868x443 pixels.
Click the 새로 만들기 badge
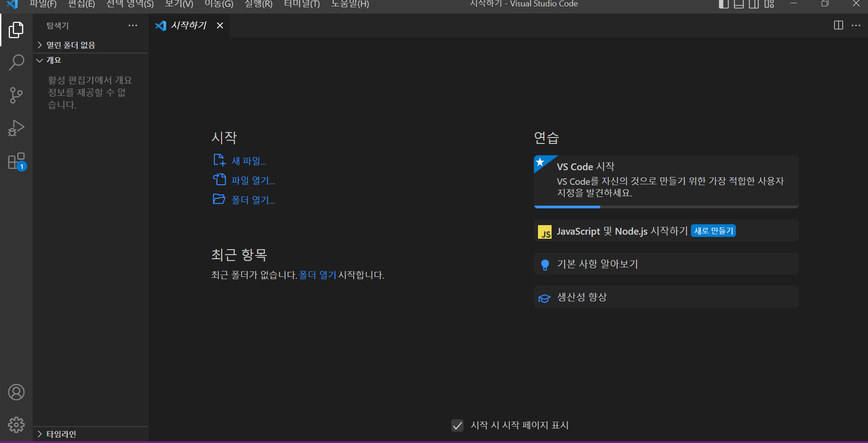coord(714,231)
